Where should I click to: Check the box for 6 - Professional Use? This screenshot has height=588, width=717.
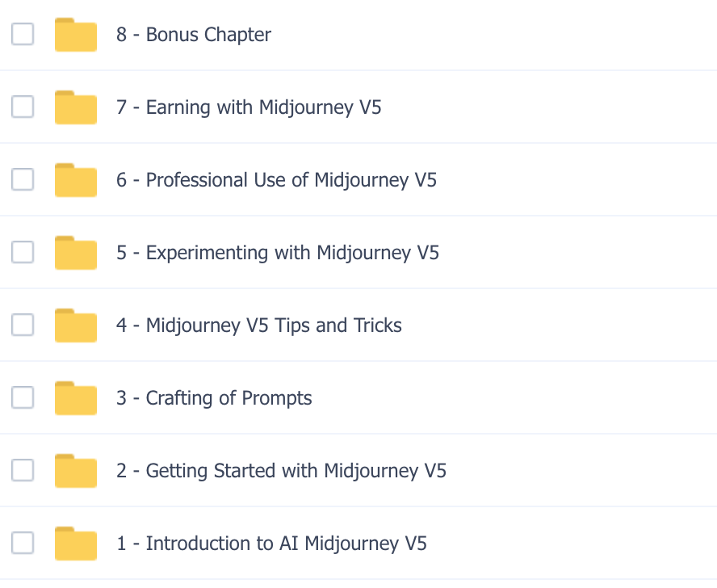tap(23, 179)
